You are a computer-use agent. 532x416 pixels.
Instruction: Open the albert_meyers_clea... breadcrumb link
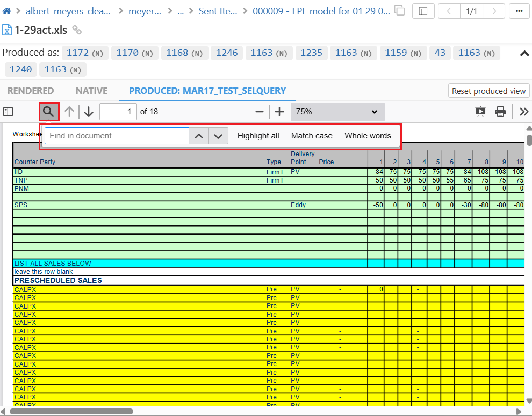coord(68,11)
